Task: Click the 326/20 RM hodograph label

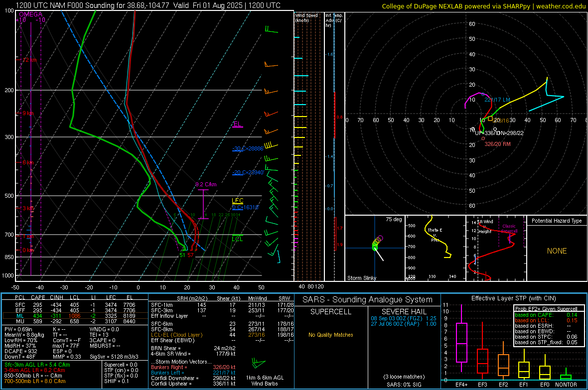Action: [x=497, y=144]
